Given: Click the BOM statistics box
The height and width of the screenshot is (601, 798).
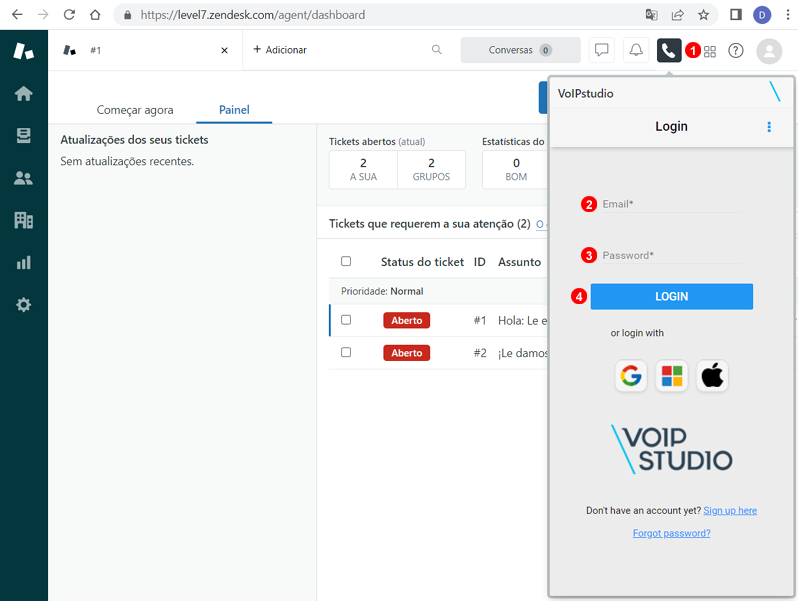Looking at the screenshot, I should 516,169.
